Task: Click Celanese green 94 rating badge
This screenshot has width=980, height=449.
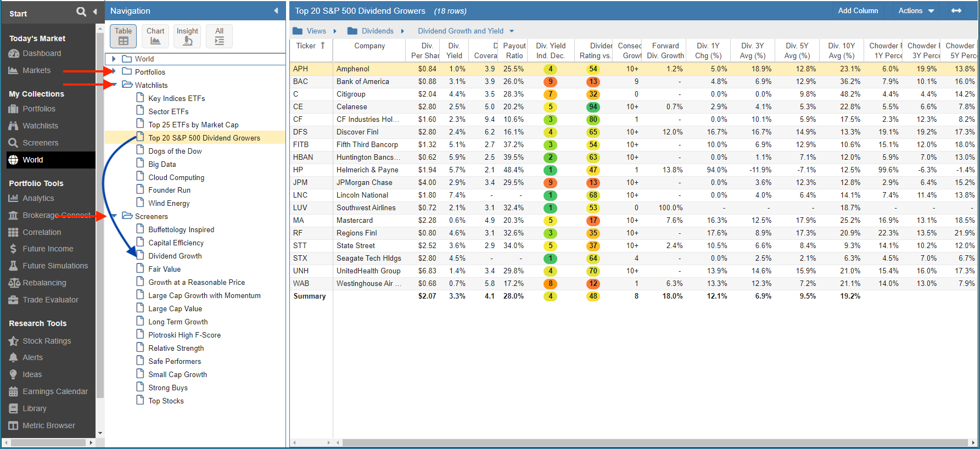Action: 593,107
